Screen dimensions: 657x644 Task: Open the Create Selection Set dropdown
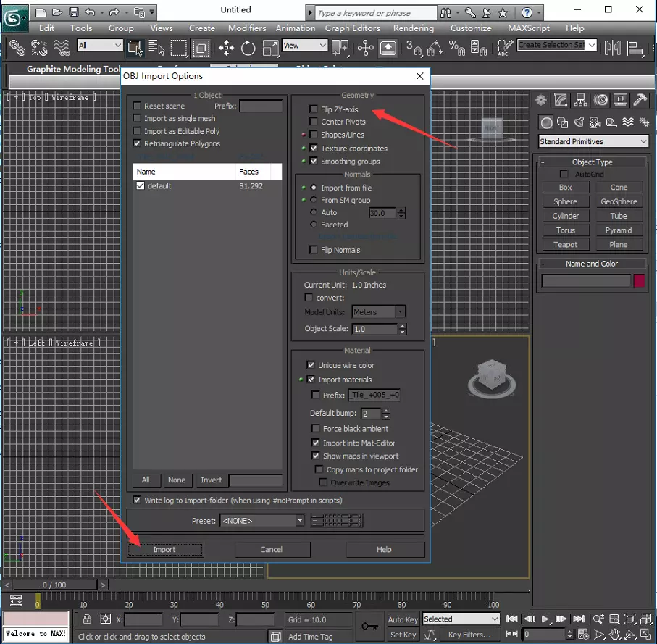[557, 45]
